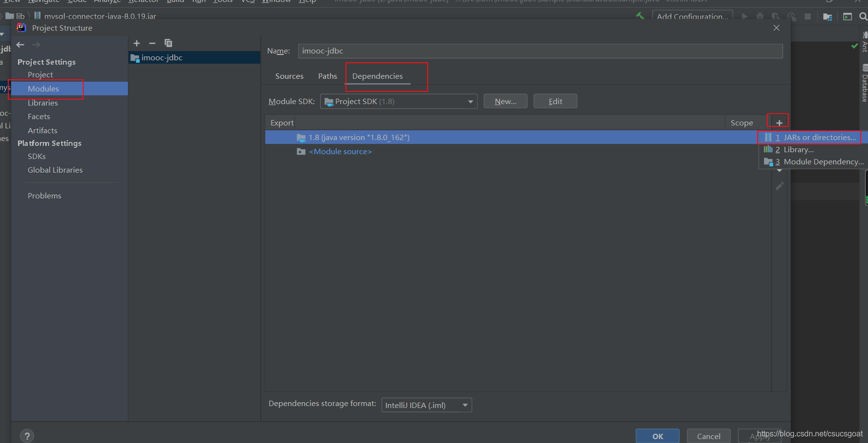The width and height of the screenshot is (868, 443).
Task: Open Dependencies storage format dropdown
Action: (x=427, y=405)
